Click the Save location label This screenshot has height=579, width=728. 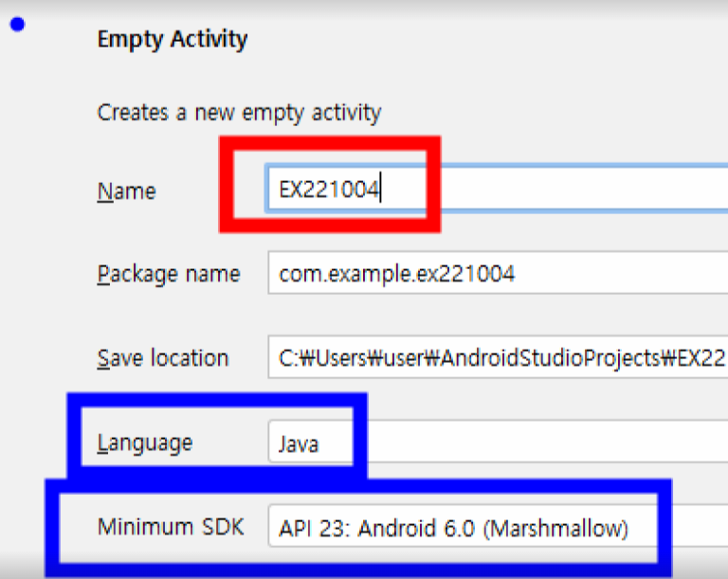163,358
